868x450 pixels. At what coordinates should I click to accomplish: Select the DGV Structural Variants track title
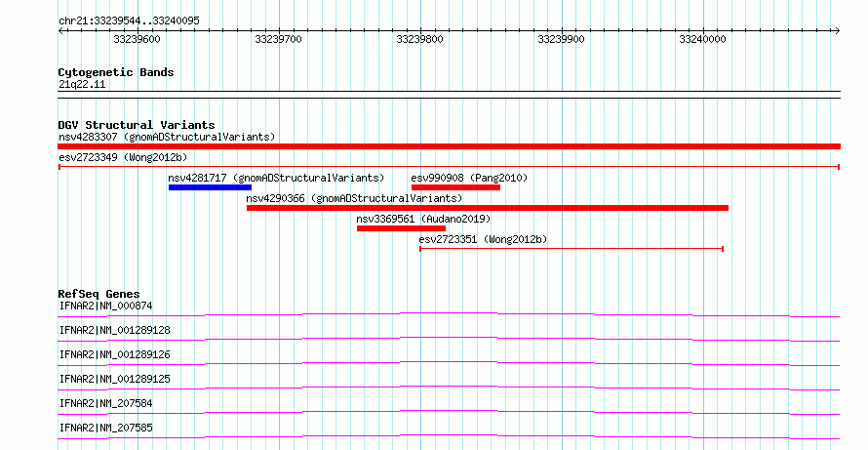tap(137, 125)
